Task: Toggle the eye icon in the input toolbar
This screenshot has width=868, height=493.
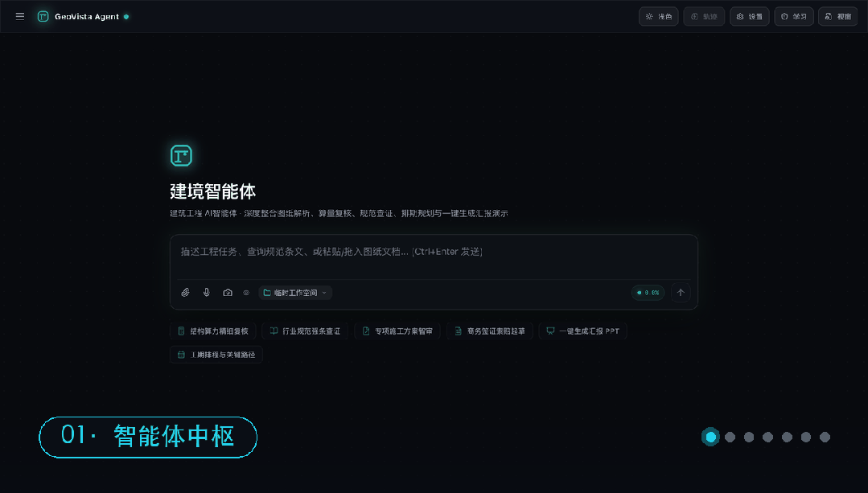Action: pyautogui.click(x=246, y=293)
